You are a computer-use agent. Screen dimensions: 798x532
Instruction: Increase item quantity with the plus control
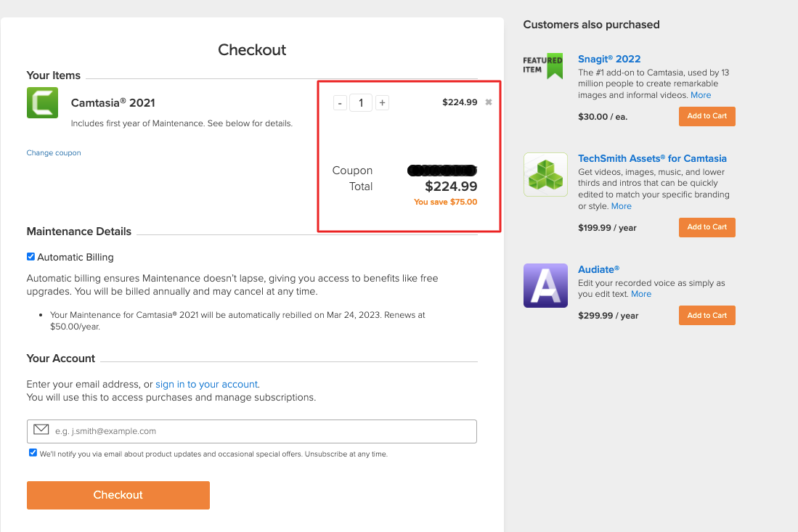382,102
